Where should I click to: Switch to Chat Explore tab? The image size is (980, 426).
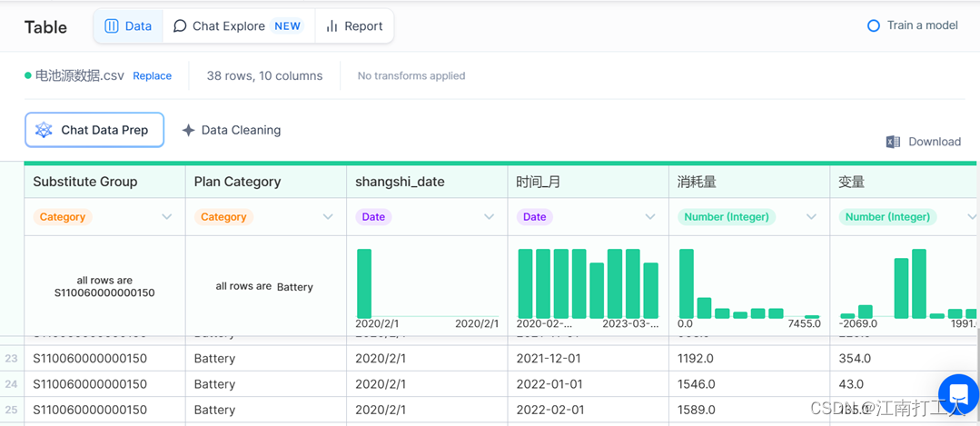pyautogui.click(x=238, y=26)
